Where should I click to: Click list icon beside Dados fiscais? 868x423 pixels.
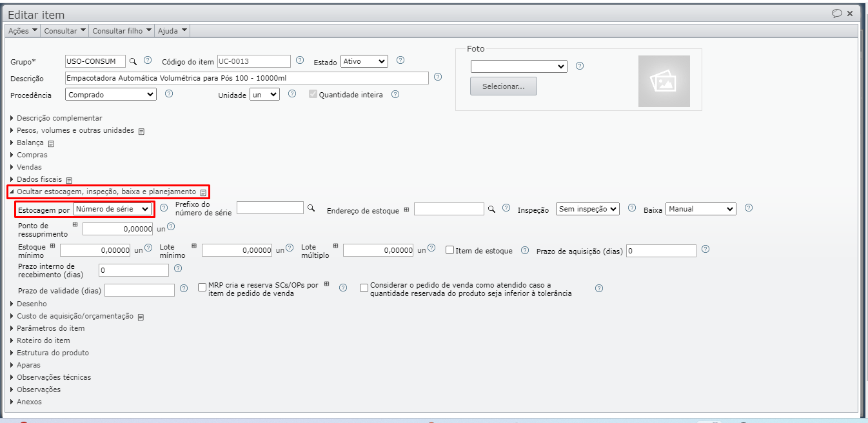[x=69, y=180]
